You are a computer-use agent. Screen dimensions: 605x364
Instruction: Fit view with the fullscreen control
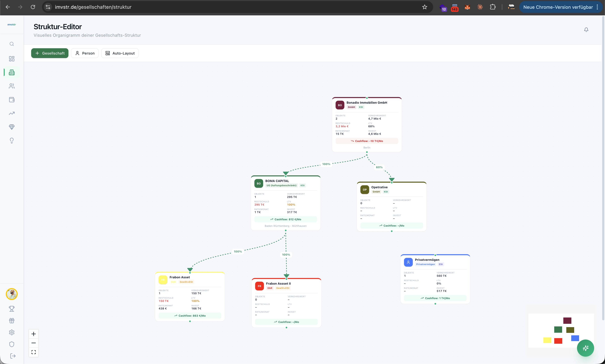tap(34, 352)
